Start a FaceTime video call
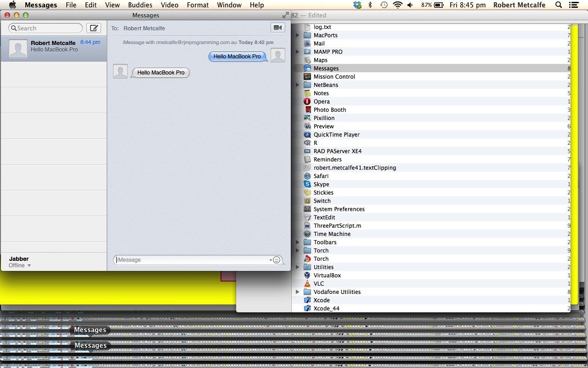Image resolution: width=588 pixels, height=368 pixels. click(x=277, y=28)
